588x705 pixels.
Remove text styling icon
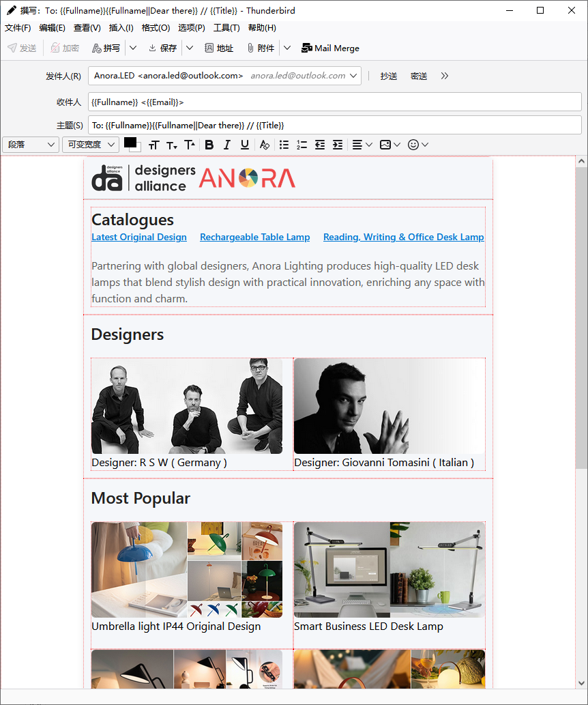(265, 145)
